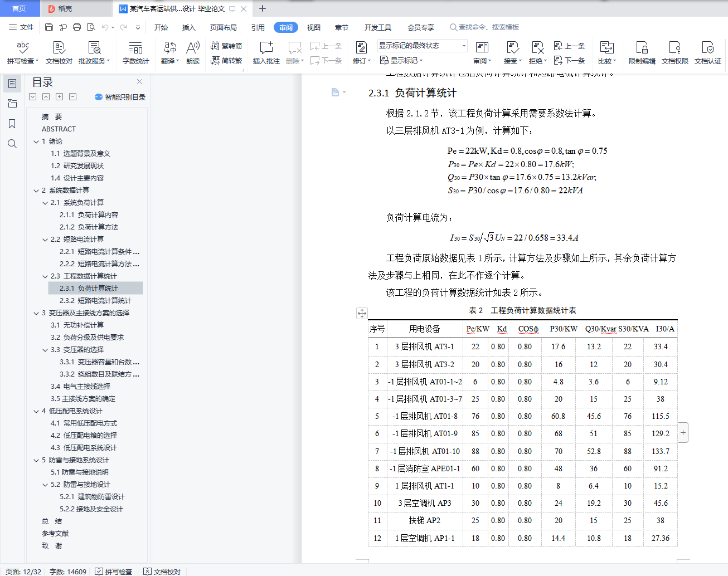Click the table move handle above 序号

[362, 314]
